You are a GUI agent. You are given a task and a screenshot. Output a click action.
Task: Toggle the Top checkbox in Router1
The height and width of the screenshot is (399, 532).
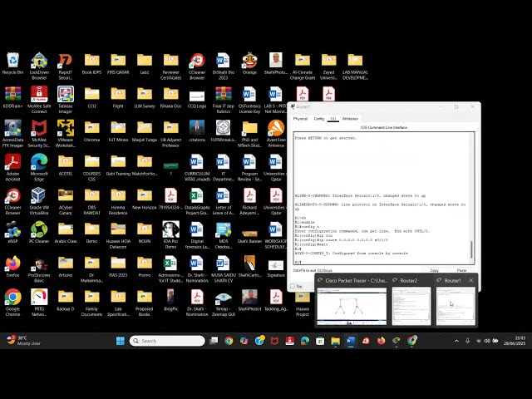[x=293, y=286]
